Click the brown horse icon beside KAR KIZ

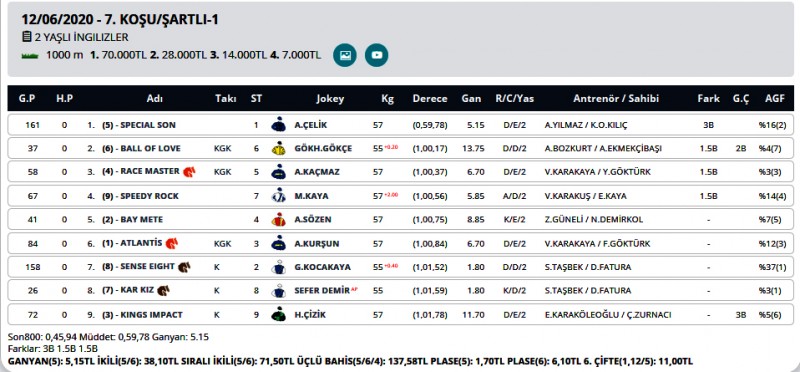(x=163, y=291)
